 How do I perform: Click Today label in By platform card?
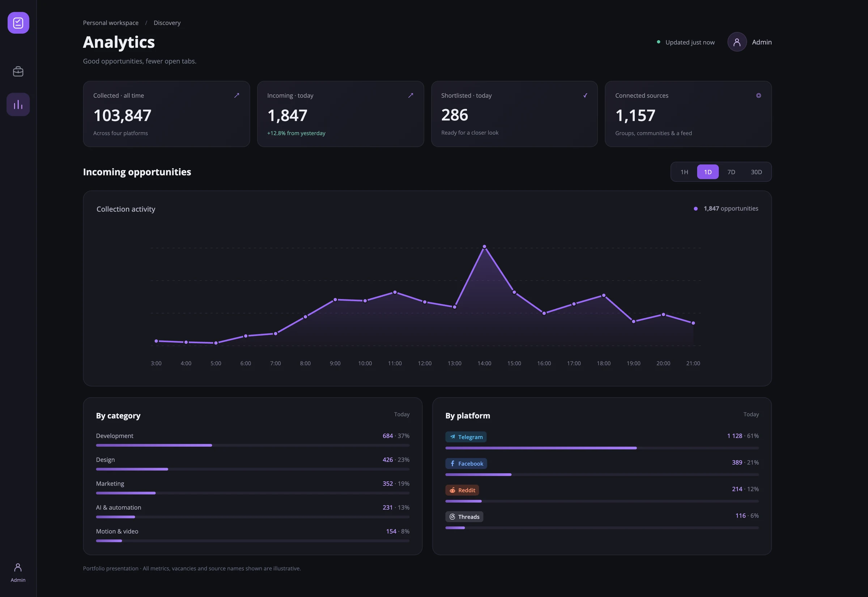pyautogui.click(x=751, y=414)
